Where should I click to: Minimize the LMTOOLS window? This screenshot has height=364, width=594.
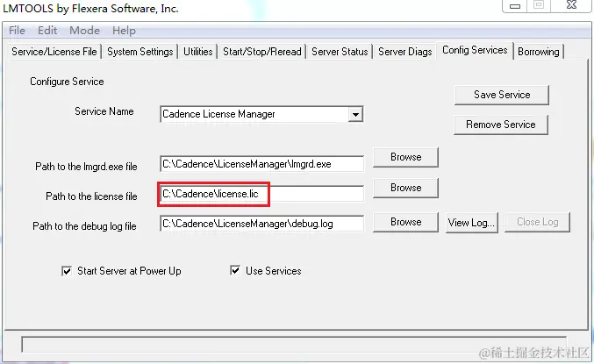coord(515,6)
